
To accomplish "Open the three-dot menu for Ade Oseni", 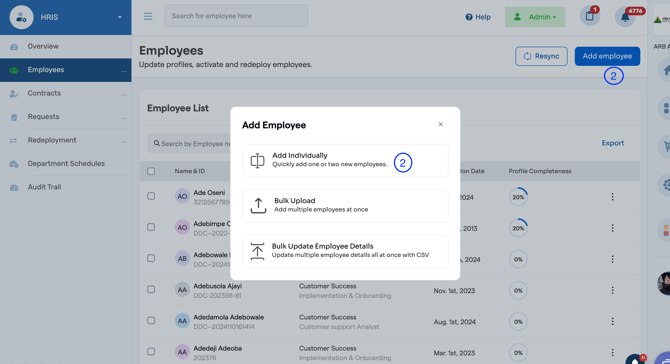I will coord(612,197).
